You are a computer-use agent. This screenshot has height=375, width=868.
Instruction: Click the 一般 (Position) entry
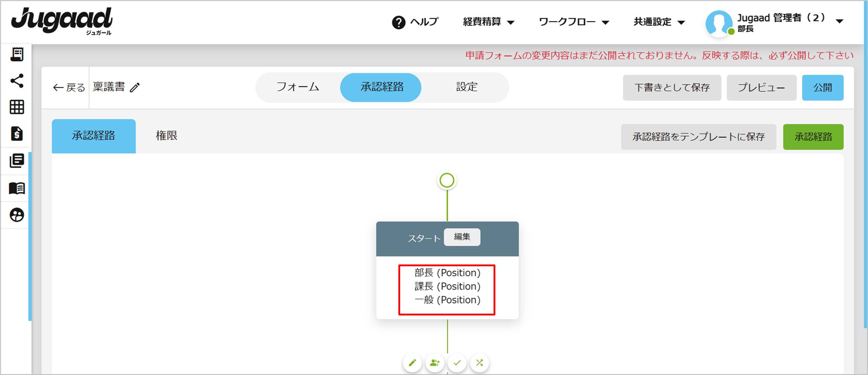pos(447,300)
